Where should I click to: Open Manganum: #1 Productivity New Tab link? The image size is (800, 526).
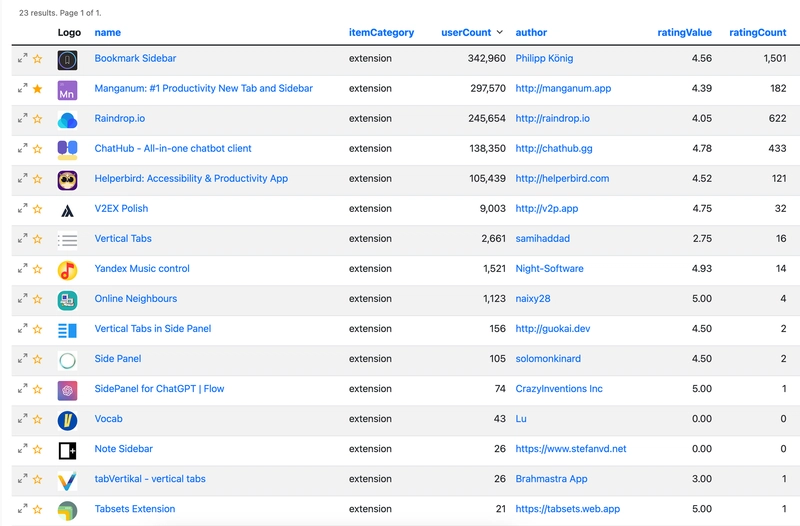coord(204,88)
